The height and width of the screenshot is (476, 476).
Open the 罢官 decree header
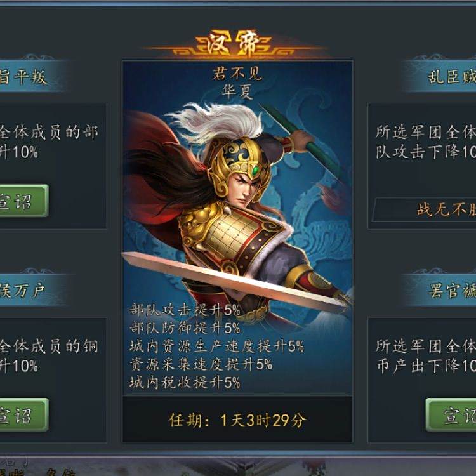(x=440, y=290)
